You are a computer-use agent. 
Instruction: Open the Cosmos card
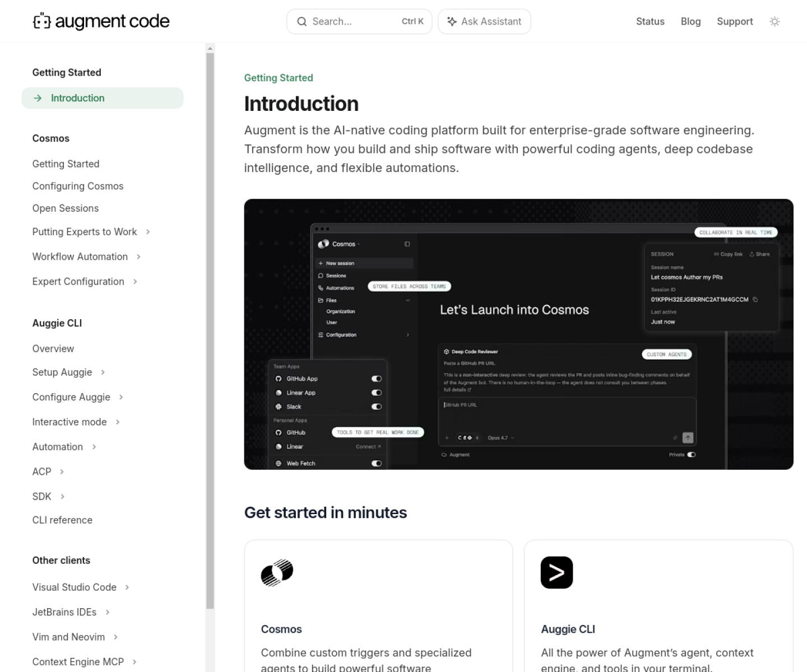378,606
